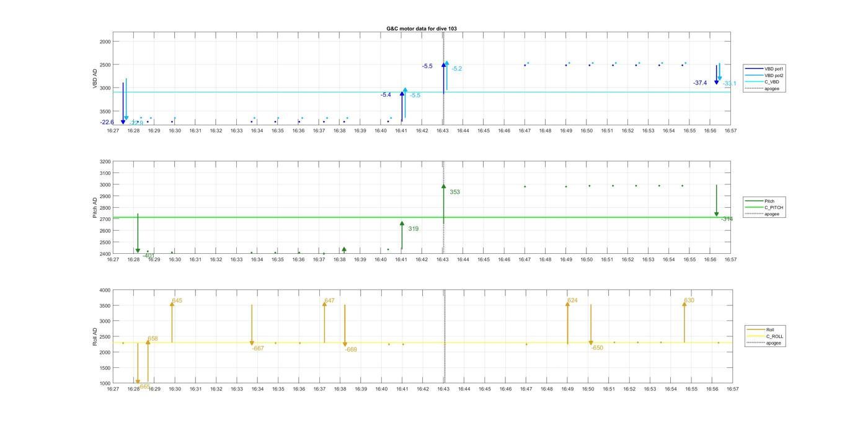Click the light blue '-5.5' VBD label
The height and width of the screenshot is (430, 868).
click(415, 96)
